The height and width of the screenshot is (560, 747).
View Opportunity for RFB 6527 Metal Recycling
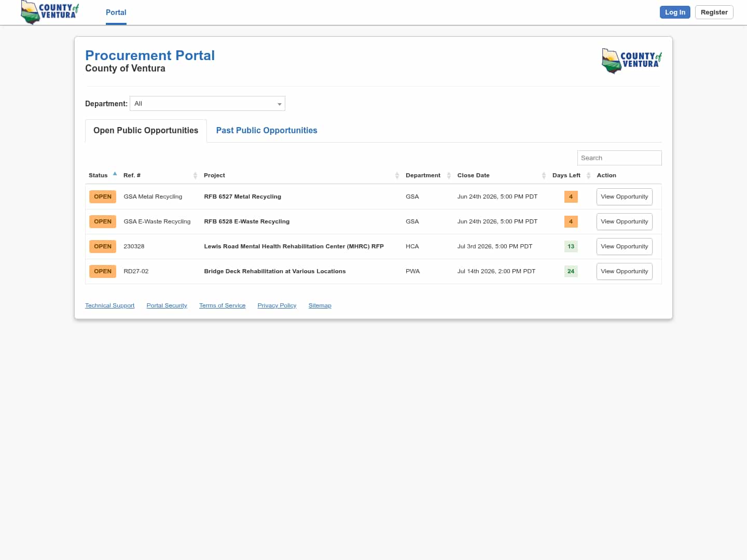(624, 197)
